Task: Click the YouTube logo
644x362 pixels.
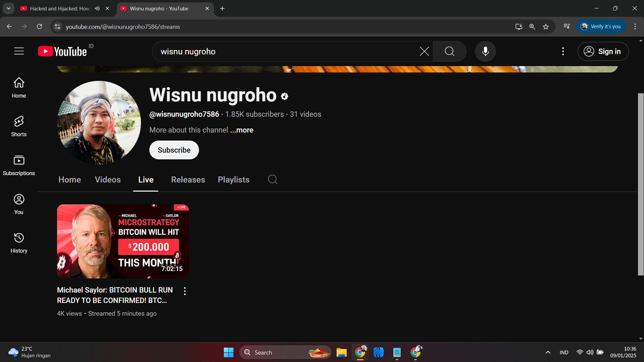Action: pos(61,51)
